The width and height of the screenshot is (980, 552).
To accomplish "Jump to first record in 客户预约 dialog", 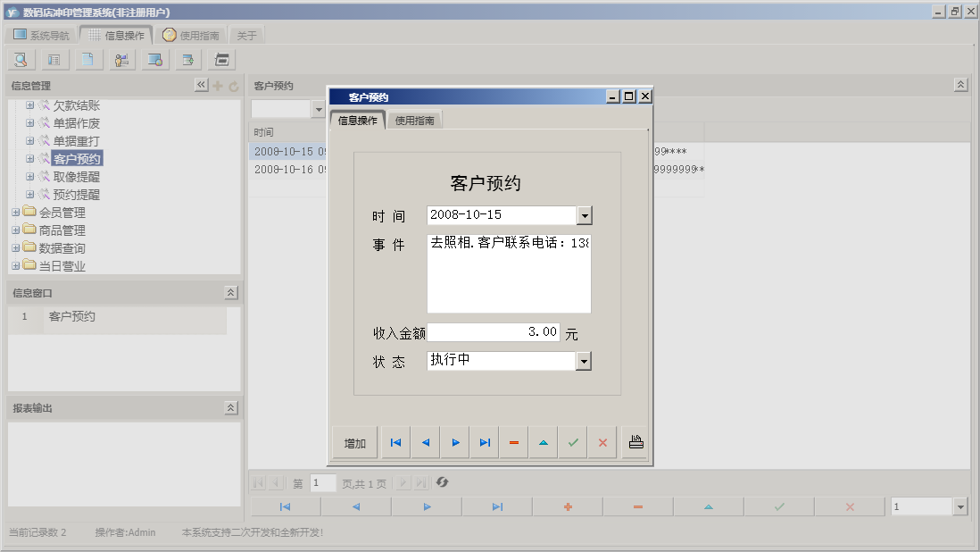I will click(395, 442).
